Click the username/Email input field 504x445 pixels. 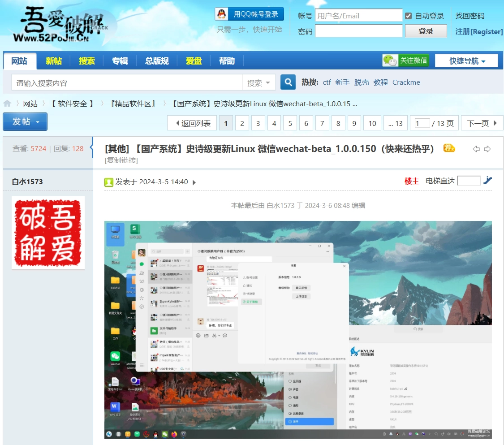click(359, 15)
